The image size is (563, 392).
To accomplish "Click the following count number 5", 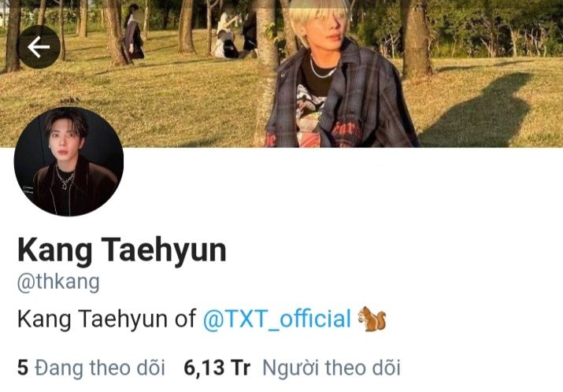I will pyautogui.click(x=23, y=368).
